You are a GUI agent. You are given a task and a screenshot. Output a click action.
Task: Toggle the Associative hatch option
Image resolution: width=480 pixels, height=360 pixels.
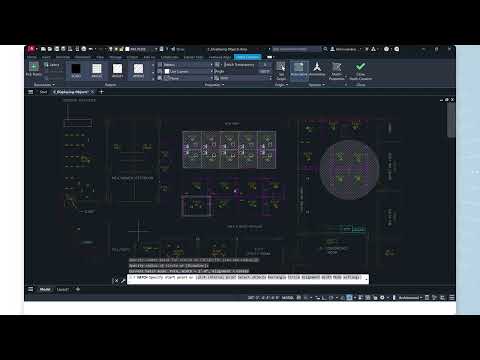[299, 70]
